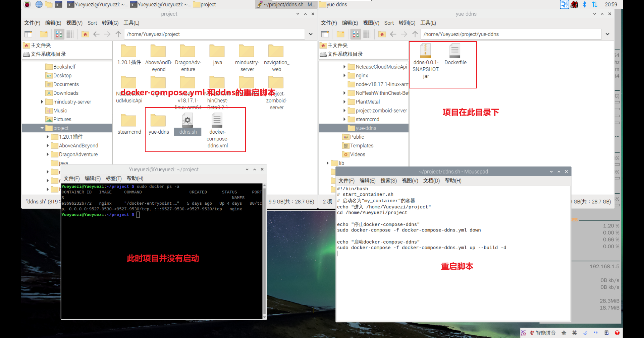This screenshot has height=338, width=644.
Task: Click the 英 language toggle in the IME bar
Action: (575, 333)
